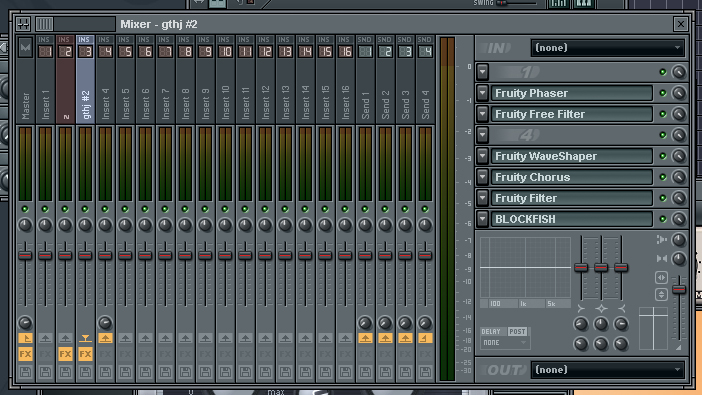Click the Insert 6 pan knob
Viewport: 702px width, 395px height.
tap(145, 225)
